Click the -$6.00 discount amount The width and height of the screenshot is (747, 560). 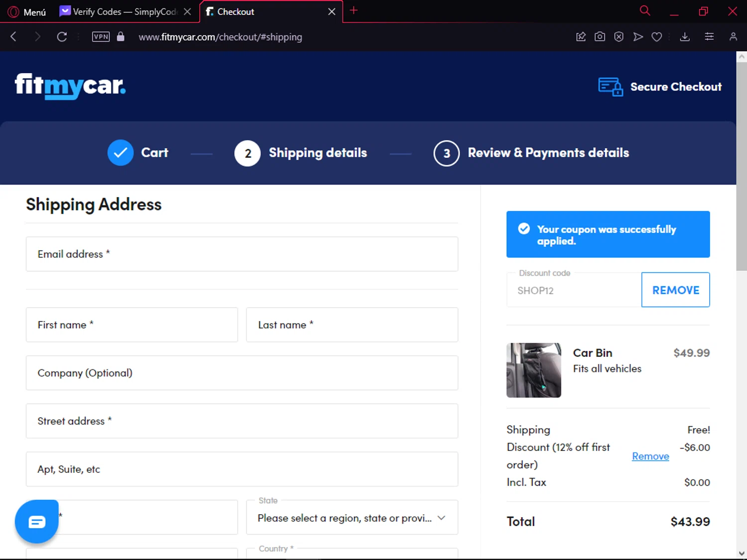pos(695,448)
